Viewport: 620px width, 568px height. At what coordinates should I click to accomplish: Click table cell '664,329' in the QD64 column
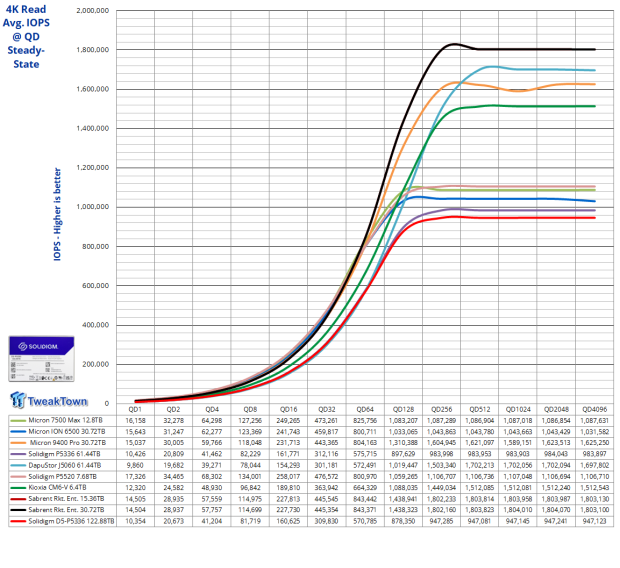click(365, 487)
